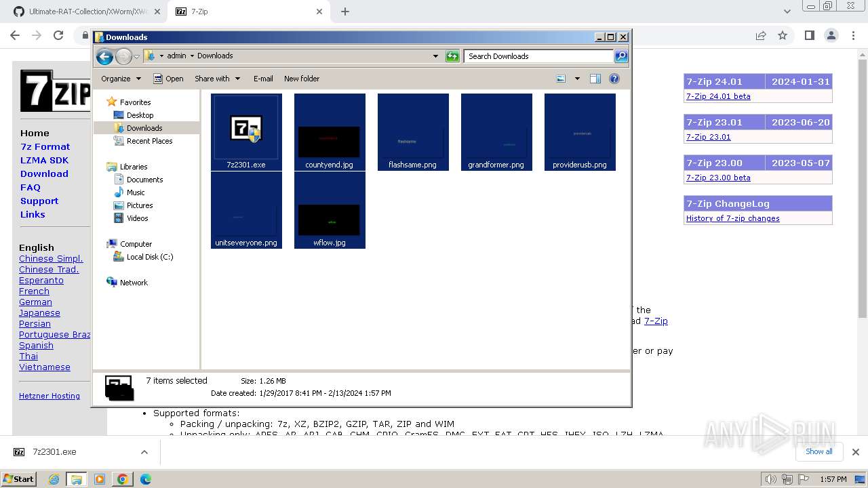Screen dimensions: 868x488
Task: Open 7-Zip 23.00 beta link
Action: tap(718, 178)
